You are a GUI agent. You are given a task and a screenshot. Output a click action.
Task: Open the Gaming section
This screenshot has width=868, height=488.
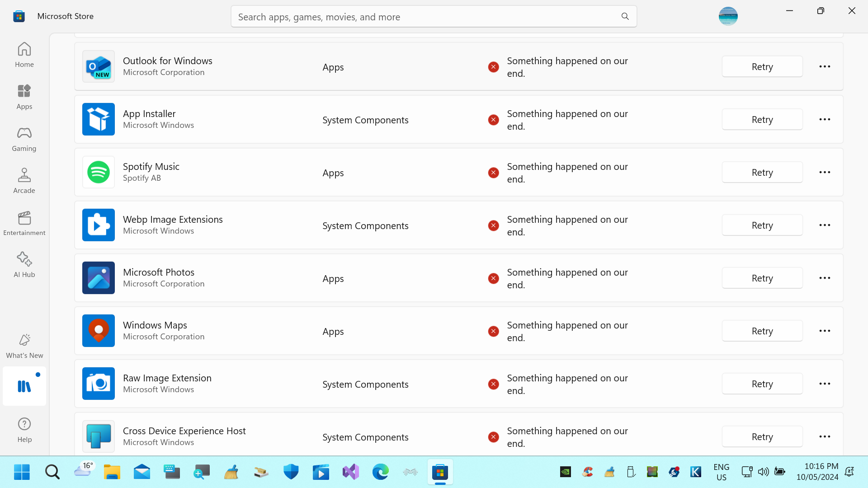24,139
